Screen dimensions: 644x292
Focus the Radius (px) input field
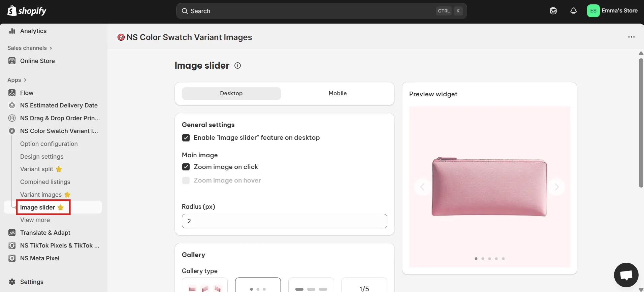pyautogui.click(x=284, y=221)
